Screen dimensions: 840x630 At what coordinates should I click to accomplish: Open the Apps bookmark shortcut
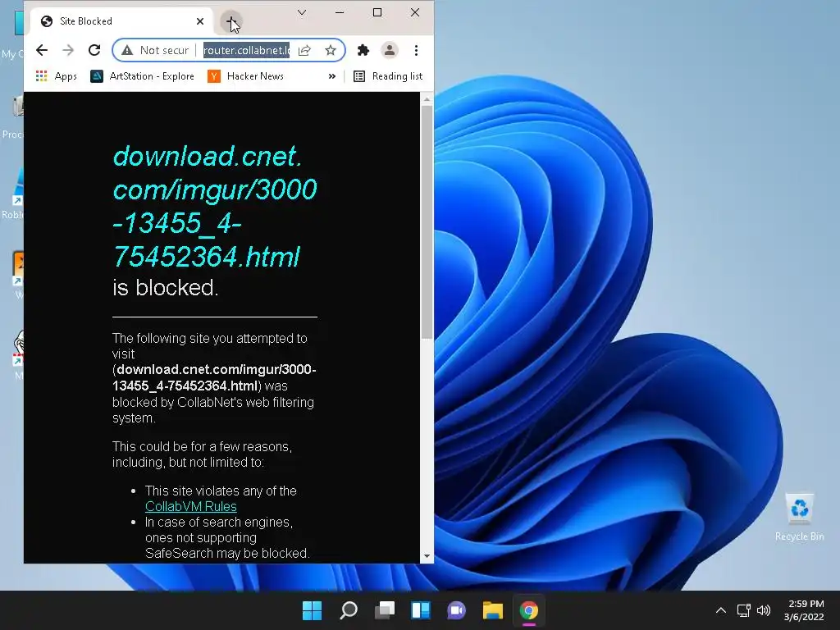click(x=57, y=76)
